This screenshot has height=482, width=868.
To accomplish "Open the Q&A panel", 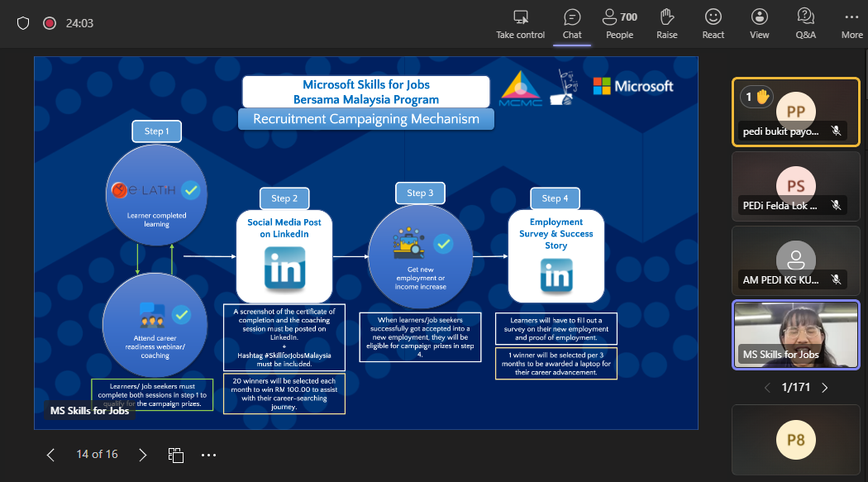I will [x=805, y=23].
